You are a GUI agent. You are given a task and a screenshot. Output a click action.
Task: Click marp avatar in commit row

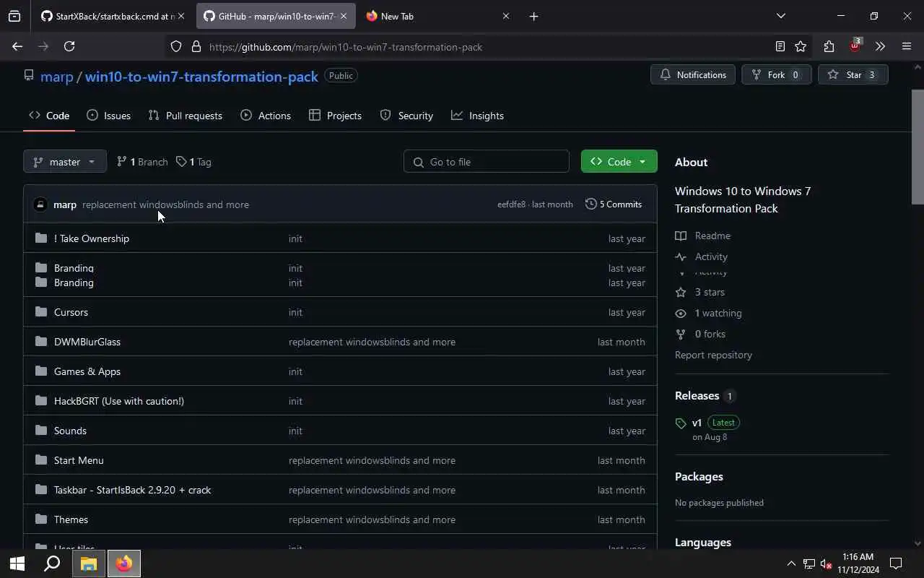point(40,204)
